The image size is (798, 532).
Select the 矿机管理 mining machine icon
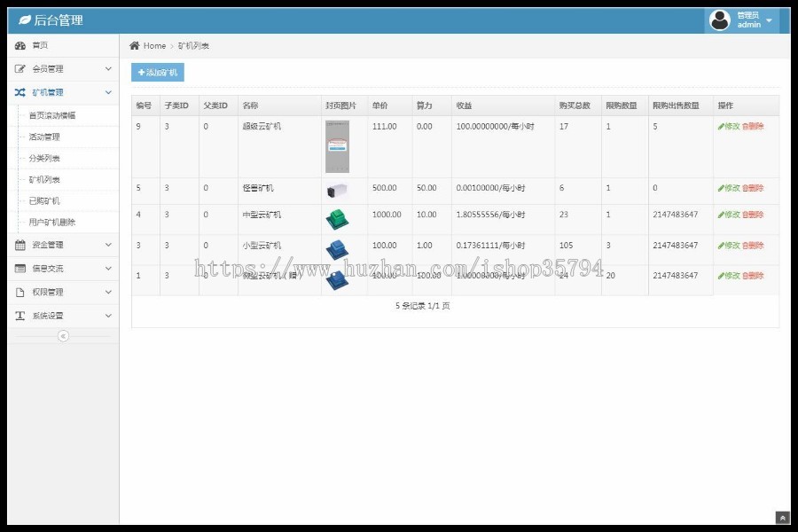[21, 92]
